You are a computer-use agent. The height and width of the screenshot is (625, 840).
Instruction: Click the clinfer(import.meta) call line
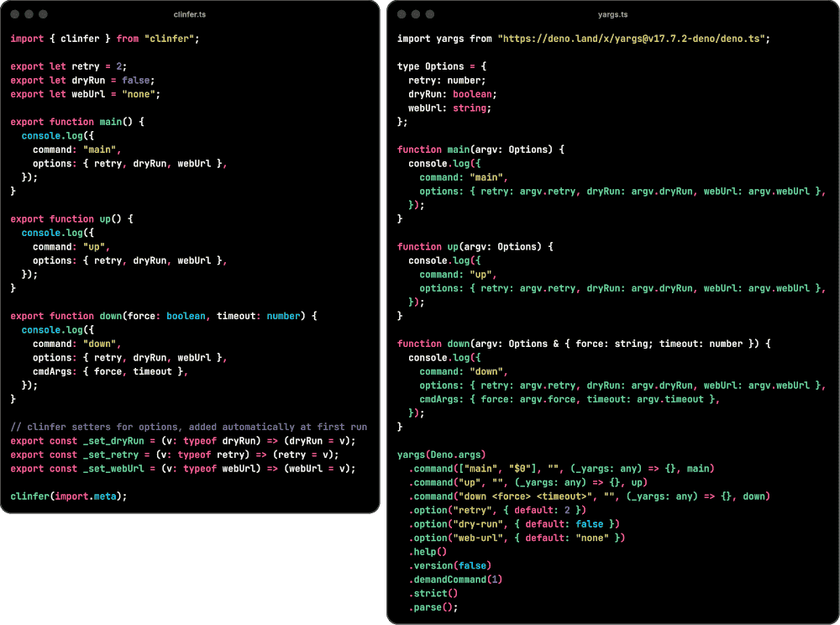(69, 496)
